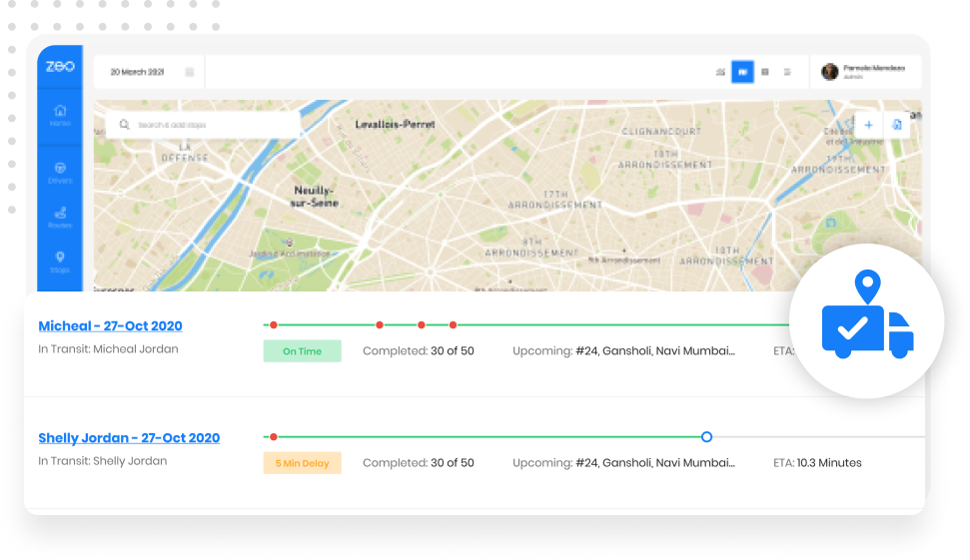The width and height of the screenshot is (970, 560).
Task: Select Shelly's upcoming stop #24 Gansholi text
Action: coord(623,463)
